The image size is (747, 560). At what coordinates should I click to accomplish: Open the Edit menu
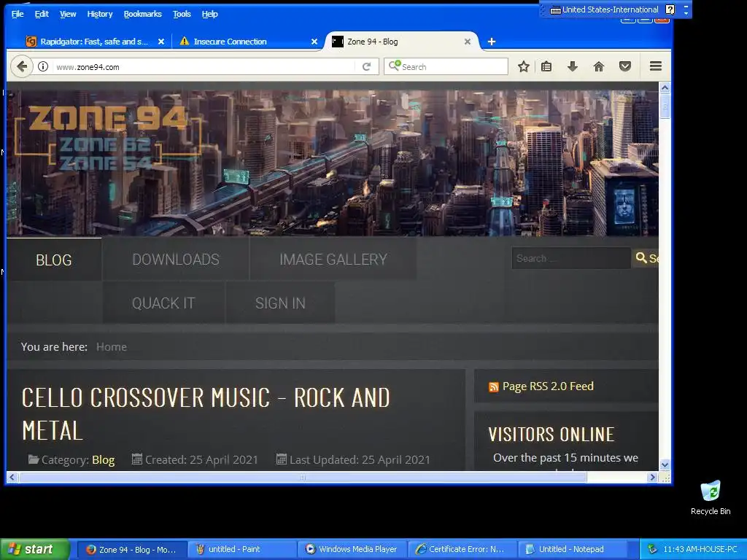pos(42,14)
